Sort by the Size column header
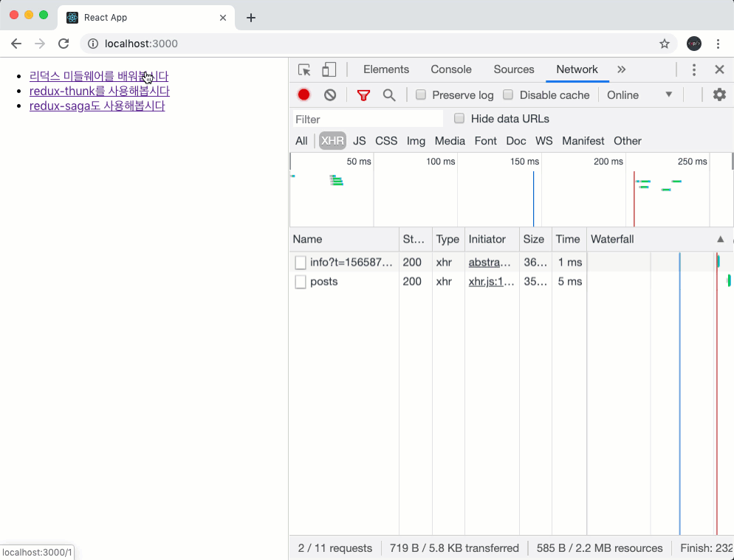The height and width of the screenshot is (560, 734). pos(535,240)
